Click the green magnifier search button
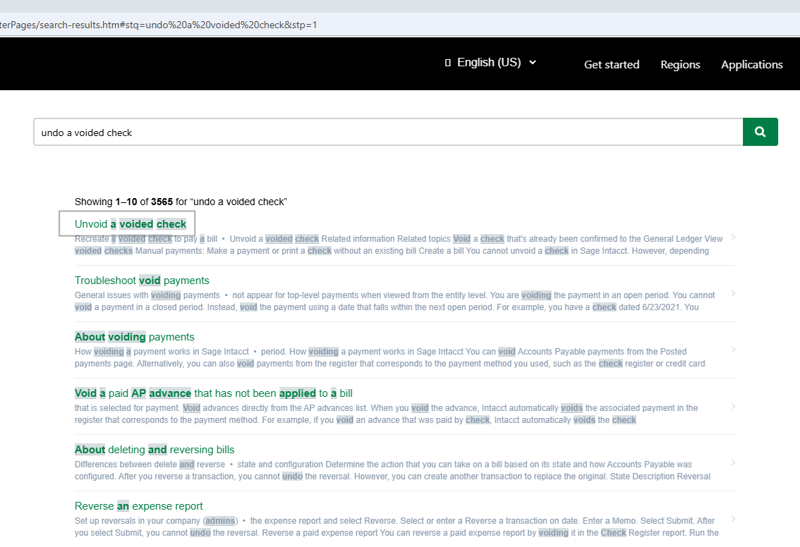 coord(760,132)
